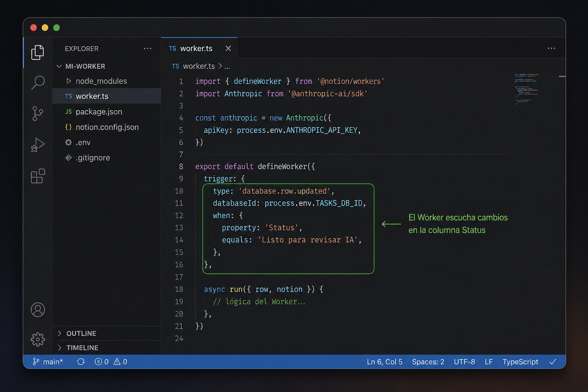This screenshot has height=392, width=588.
Task: Open Source Control view icon
Action: click(x=38, y=113)
